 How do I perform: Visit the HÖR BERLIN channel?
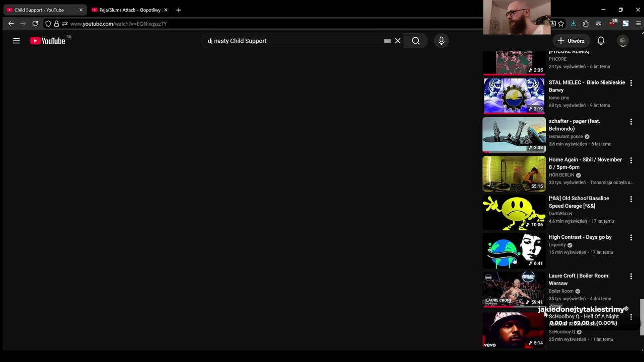coord(561,175)
